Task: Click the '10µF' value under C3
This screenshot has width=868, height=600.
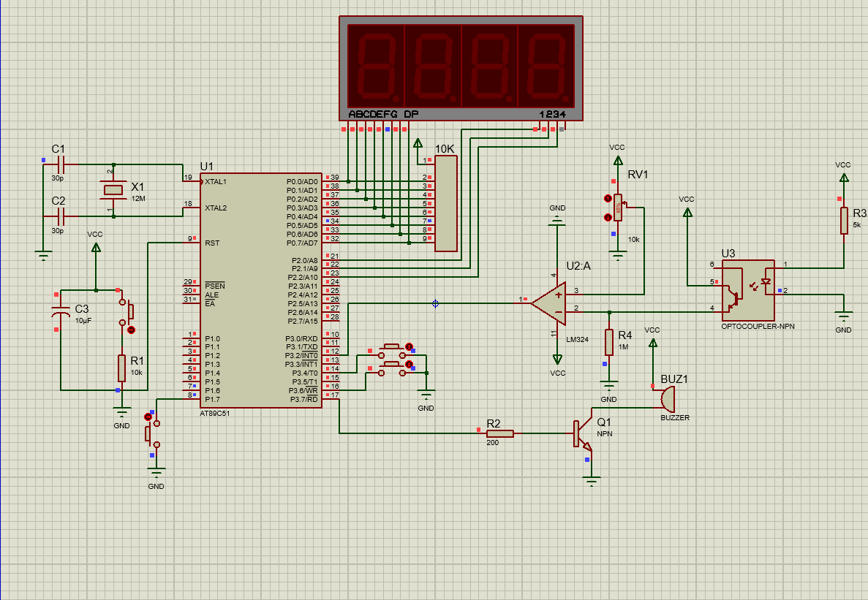Action: click(x=83, y=321)
